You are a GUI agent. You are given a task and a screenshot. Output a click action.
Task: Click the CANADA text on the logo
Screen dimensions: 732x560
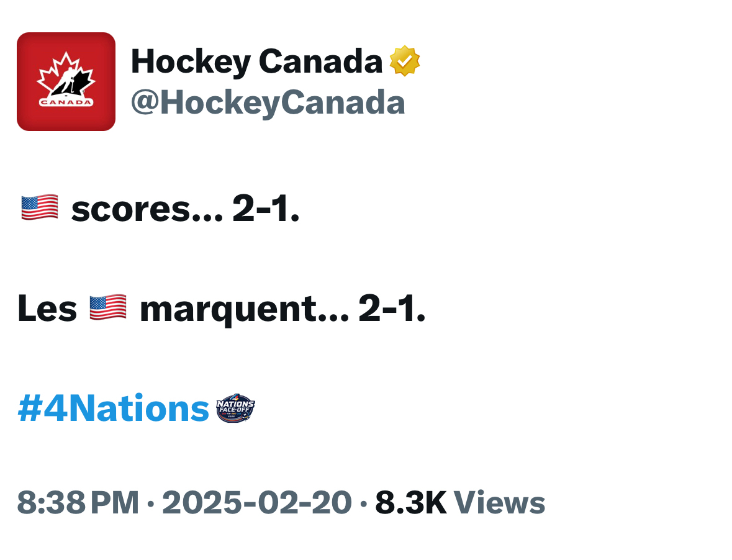click(x=66, y=102)
